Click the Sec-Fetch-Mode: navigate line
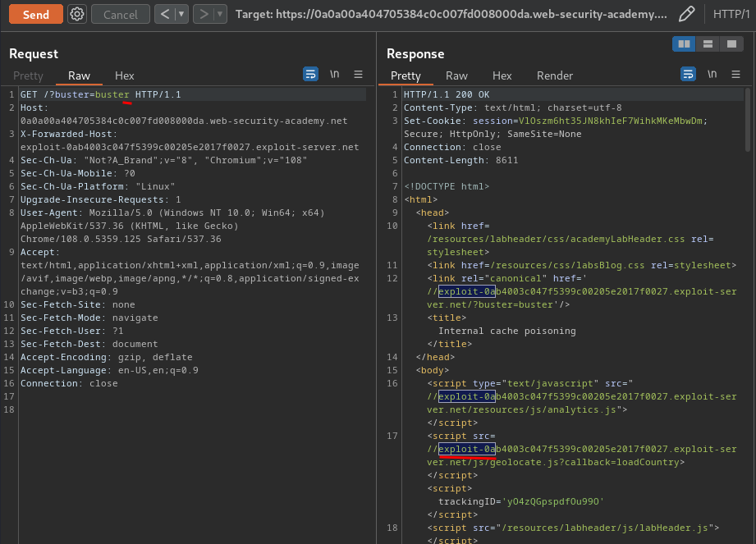The image size is (756, 544). tap(89, 318)
